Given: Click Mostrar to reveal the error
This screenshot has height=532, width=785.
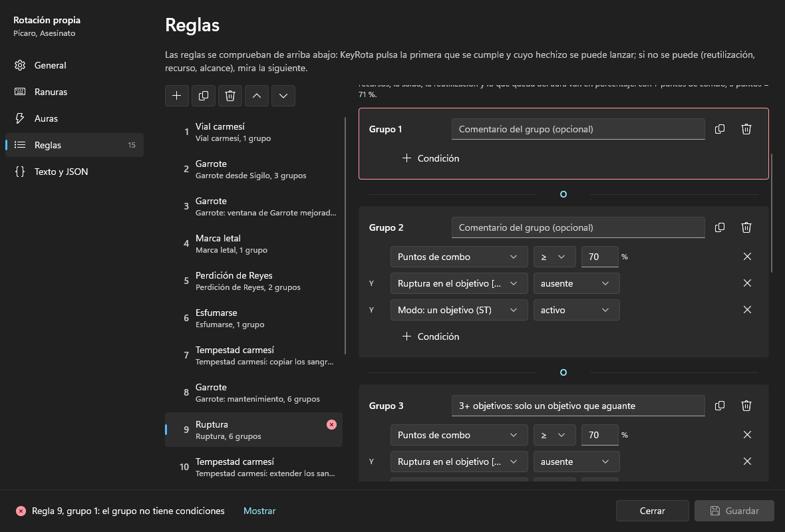Looking at the screenshot, I should (x=259, y=511).
